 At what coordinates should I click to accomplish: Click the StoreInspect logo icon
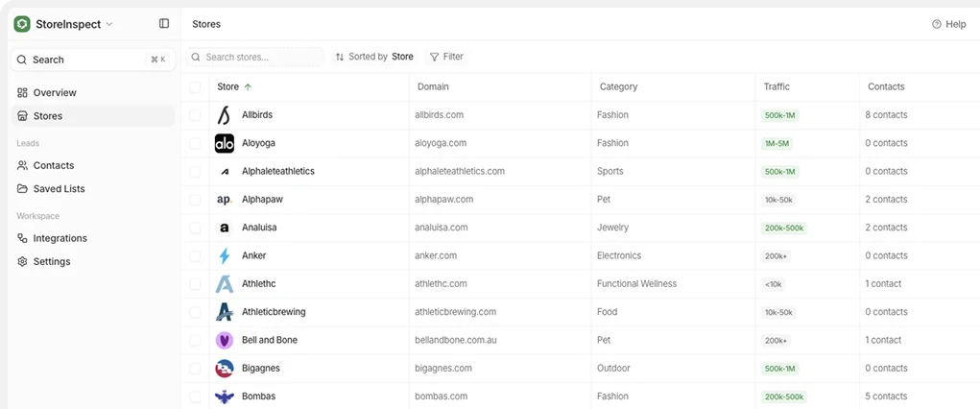(x=22, y=24)
